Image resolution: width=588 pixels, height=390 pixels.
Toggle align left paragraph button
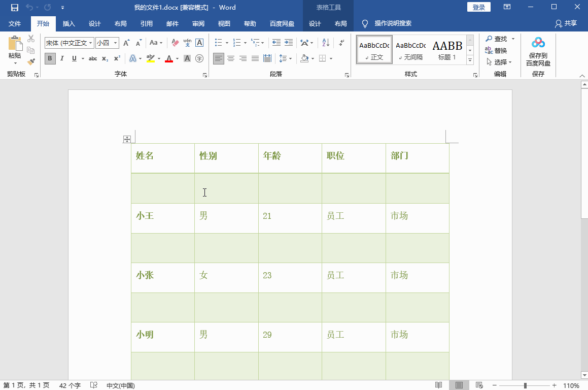click(219, 58)
